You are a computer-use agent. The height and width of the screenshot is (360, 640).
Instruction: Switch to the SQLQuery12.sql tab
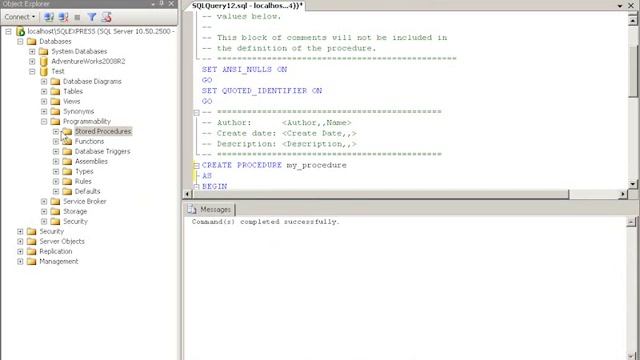[x=247, y=6]
